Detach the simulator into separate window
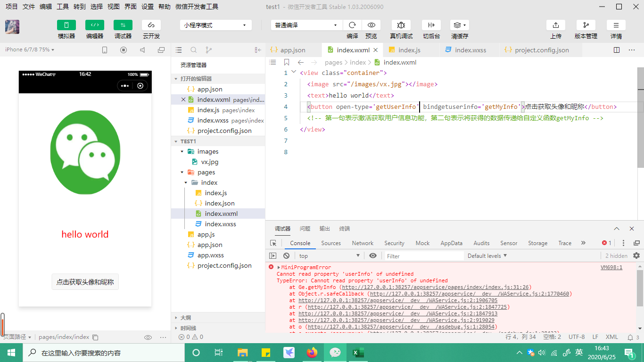Viewport: 644px width, 362px height. click(161, 50)
